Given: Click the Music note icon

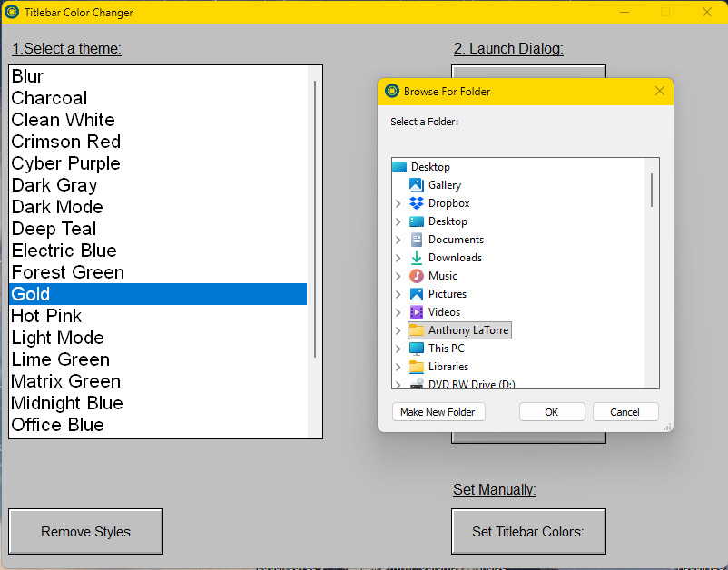Looking at the screenshot, I should (x=417, y=276).
